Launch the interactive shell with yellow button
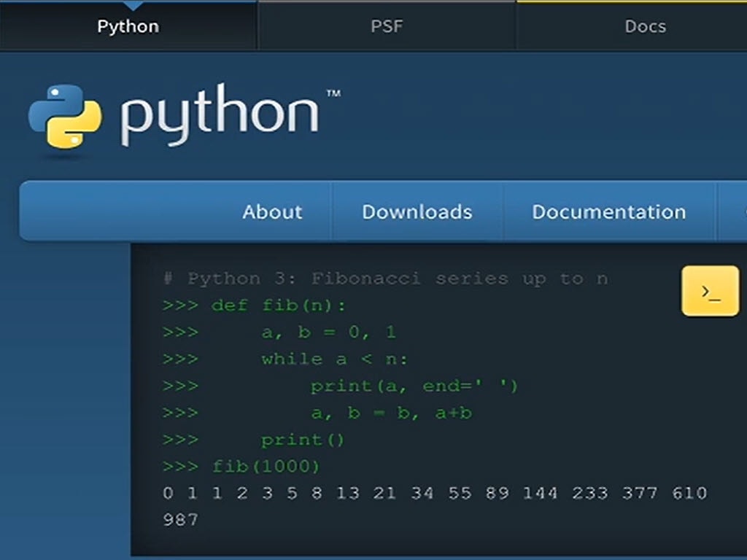 [710, 291]
